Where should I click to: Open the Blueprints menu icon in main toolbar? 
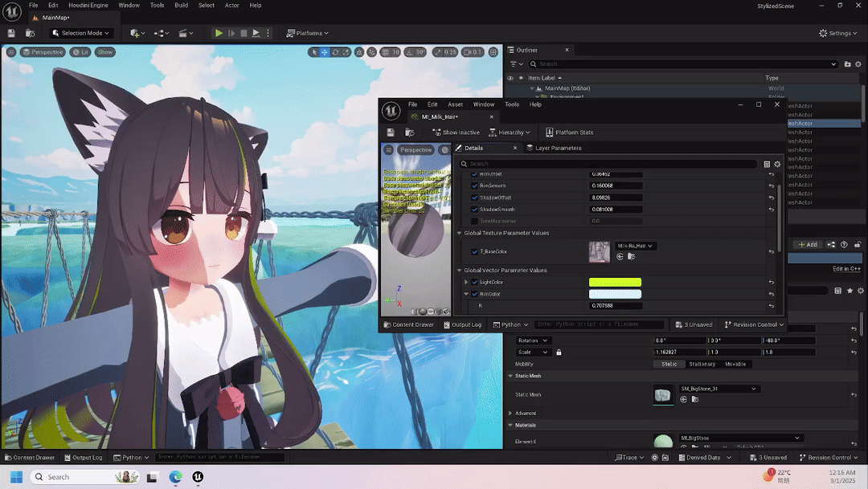(161, 33)
